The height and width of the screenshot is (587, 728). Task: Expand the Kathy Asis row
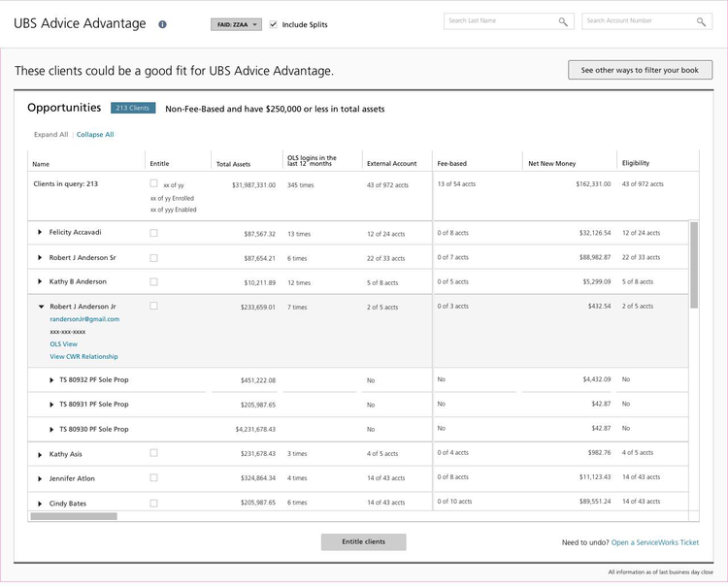40,455
